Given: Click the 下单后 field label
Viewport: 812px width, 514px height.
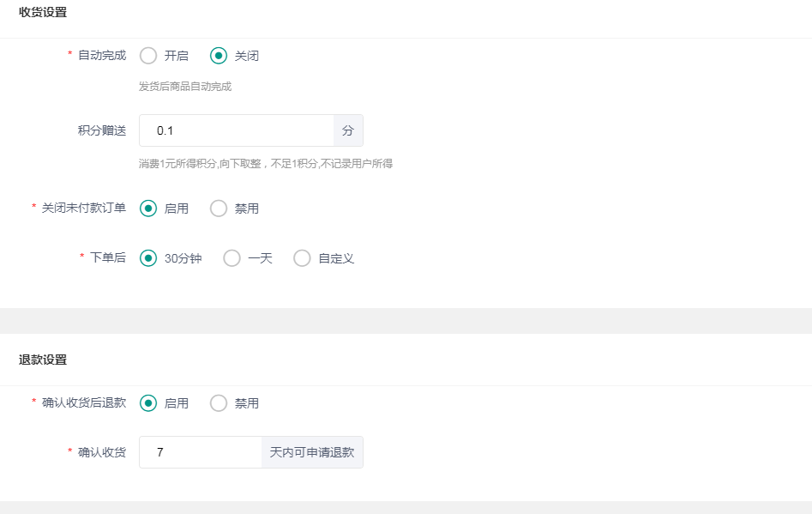Looking at the screenshot, I should (x=108, y=258).
